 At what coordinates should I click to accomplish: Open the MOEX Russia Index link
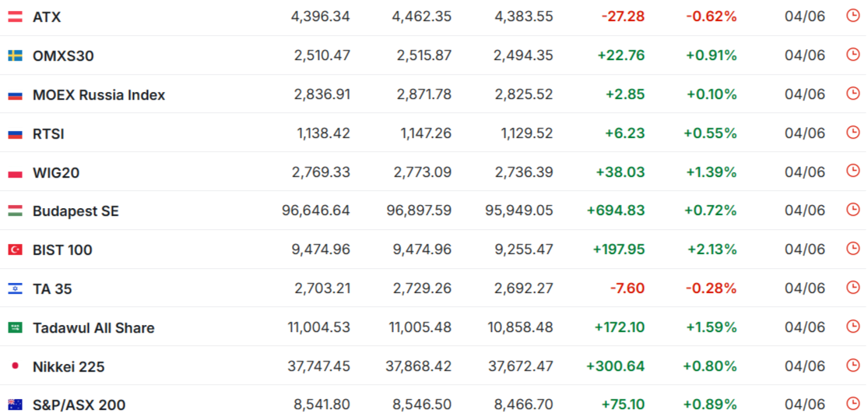tap(99, 95)
